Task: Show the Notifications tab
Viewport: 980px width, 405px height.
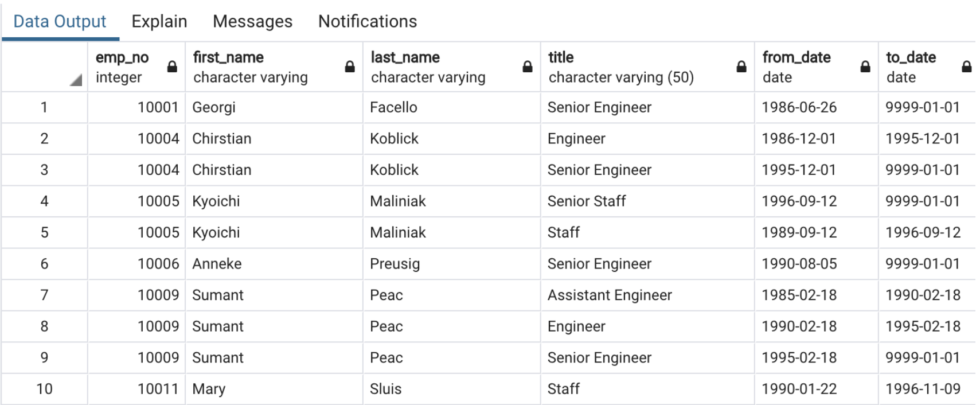Action: point(367,21)
